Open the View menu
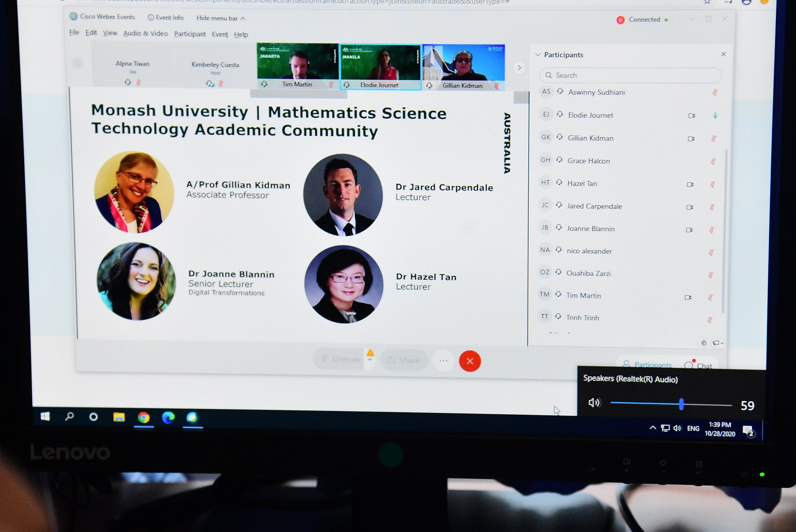796x532 pixels. (110, 33)
